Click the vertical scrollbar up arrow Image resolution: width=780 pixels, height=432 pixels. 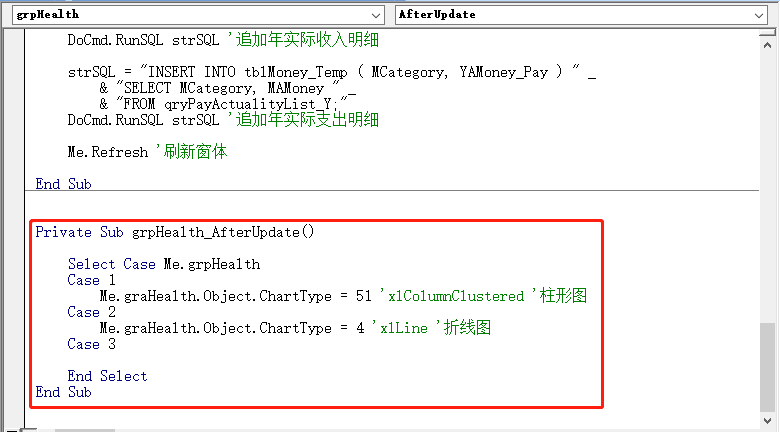(x=767, y=45)
